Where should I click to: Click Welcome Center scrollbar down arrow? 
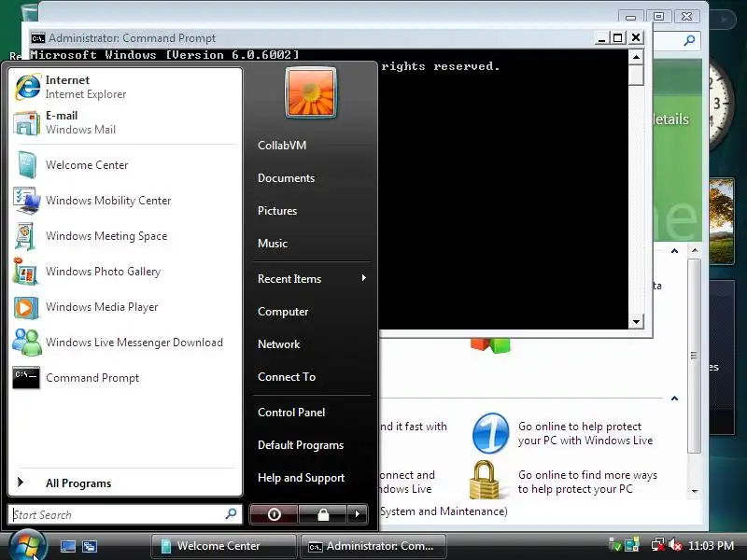[x=695, y=491]
